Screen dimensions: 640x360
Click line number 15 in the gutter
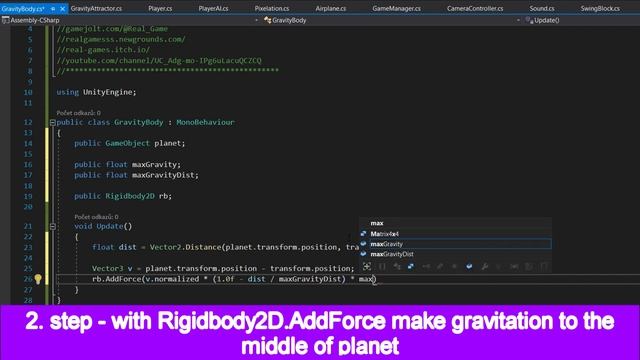[x=28, y=154]
